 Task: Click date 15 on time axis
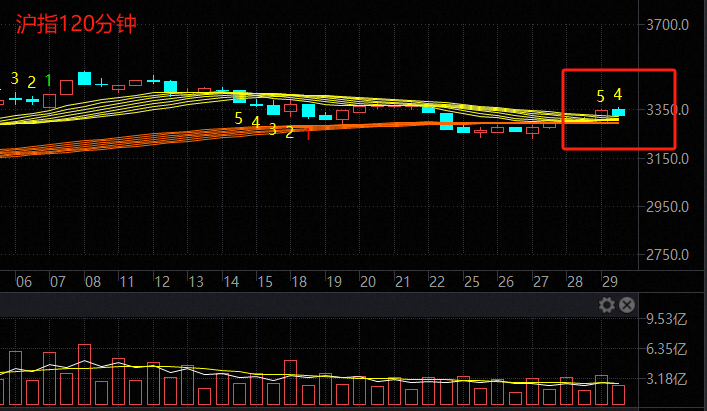click(x=265, y=282)
